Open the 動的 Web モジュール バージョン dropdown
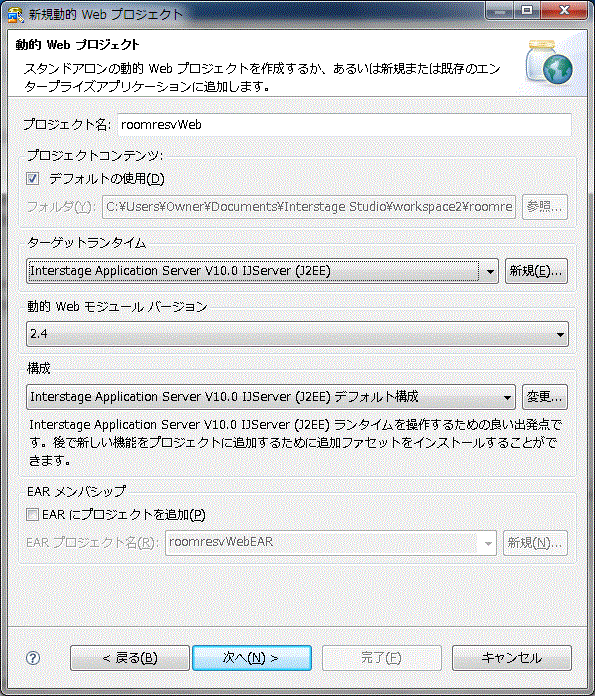The image size is (595, 696). [297, 334]
